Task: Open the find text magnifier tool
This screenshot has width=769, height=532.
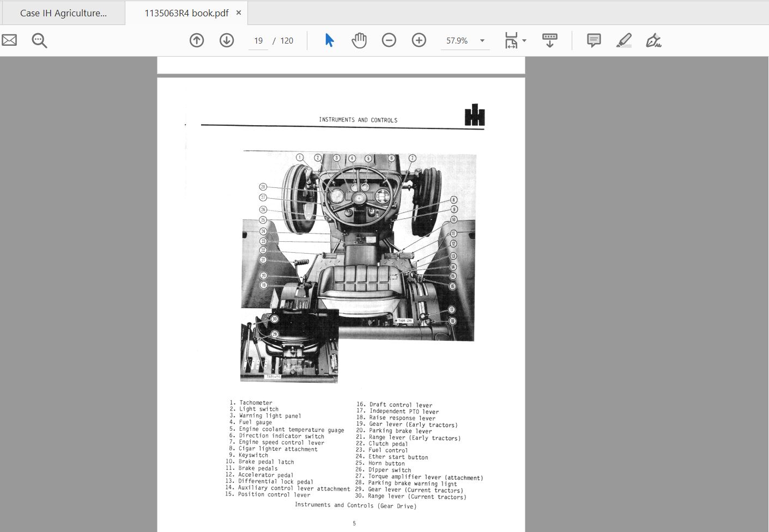Action: (39, 40)
